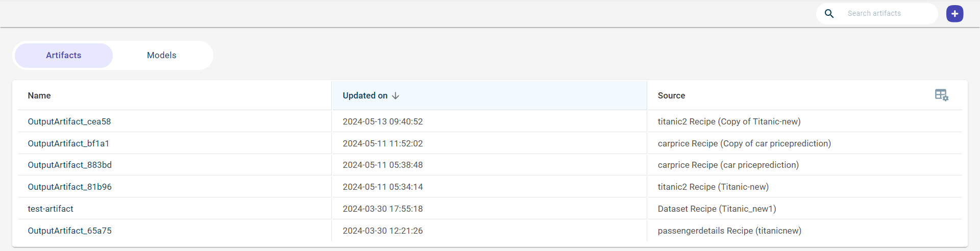Open the table column settings icon
980x251 pixels.
pyautogui.click(x=941, y=95)
